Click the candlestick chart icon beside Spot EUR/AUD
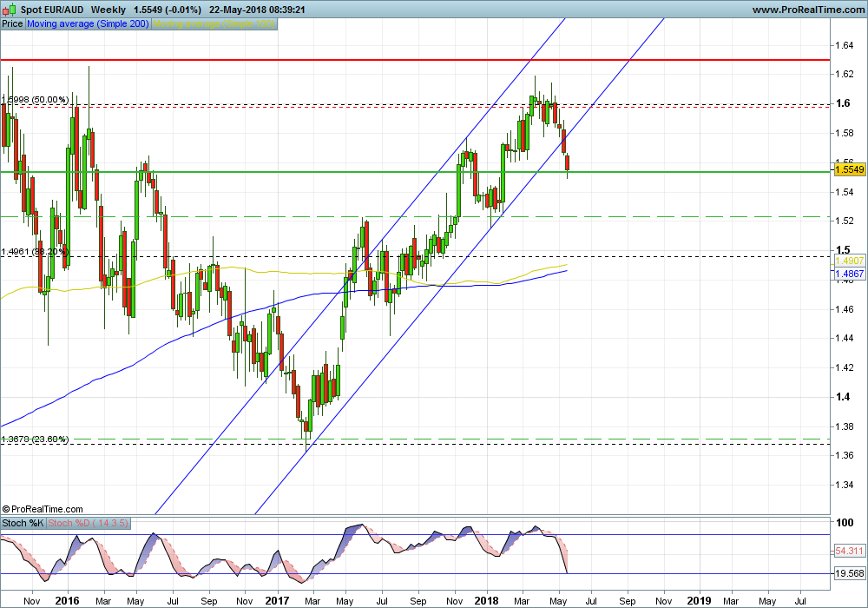868x608 pixels. pos(9,10)
